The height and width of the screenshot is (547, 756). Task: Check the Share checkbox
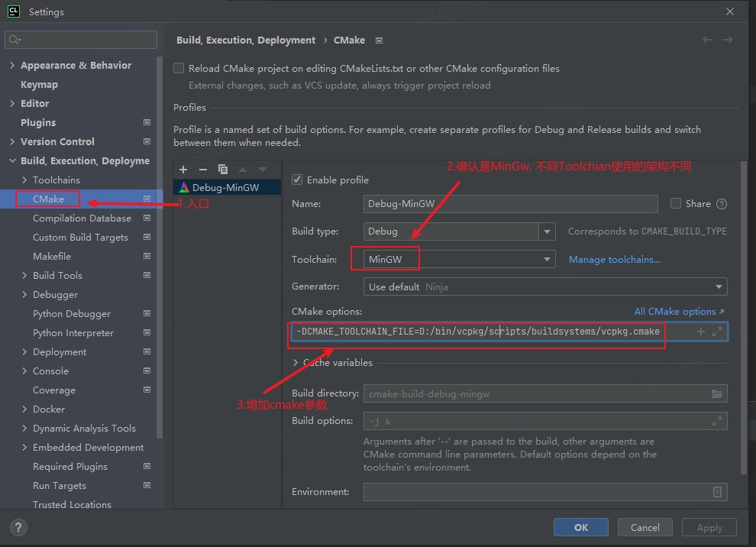click(x=675, y=203)
